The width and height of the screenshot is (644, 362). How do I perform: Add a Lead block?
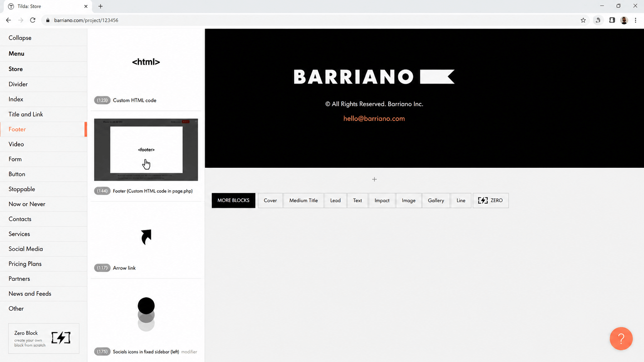(x=335, y=200)
